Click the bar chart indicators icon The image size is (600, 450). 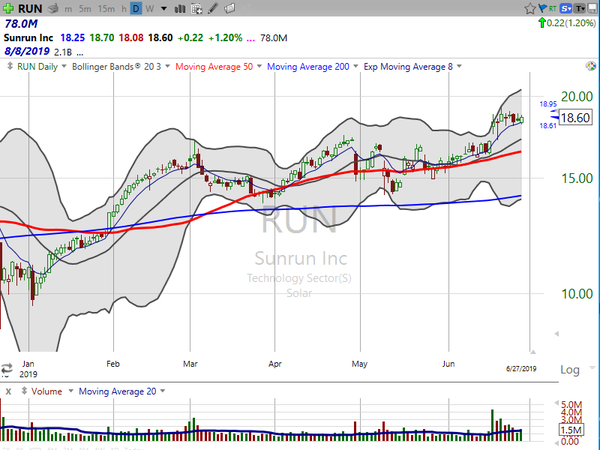pos(180,8)
